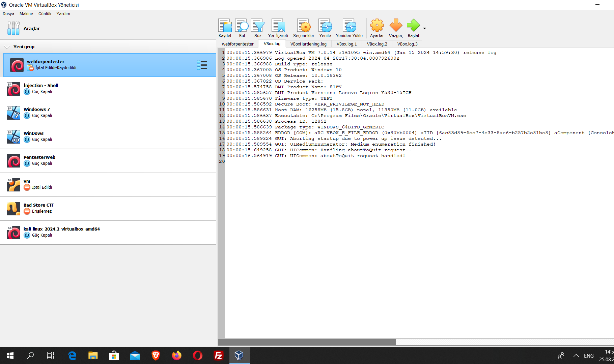Click the 'Aborting startup due to power up issue' line

334,139
